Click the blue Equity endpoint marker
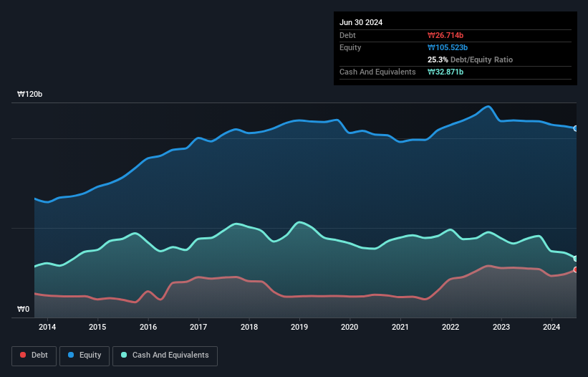Viewport: 588px width, 377px height. pyautogui.click(x=576, y=129)
